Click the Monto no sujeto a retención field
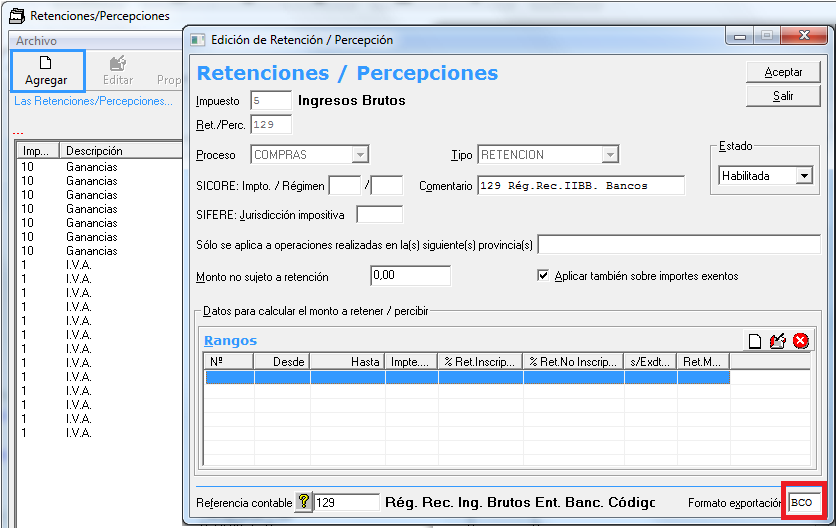The width and height of the screenshot is (836, 528). point(410,276)
